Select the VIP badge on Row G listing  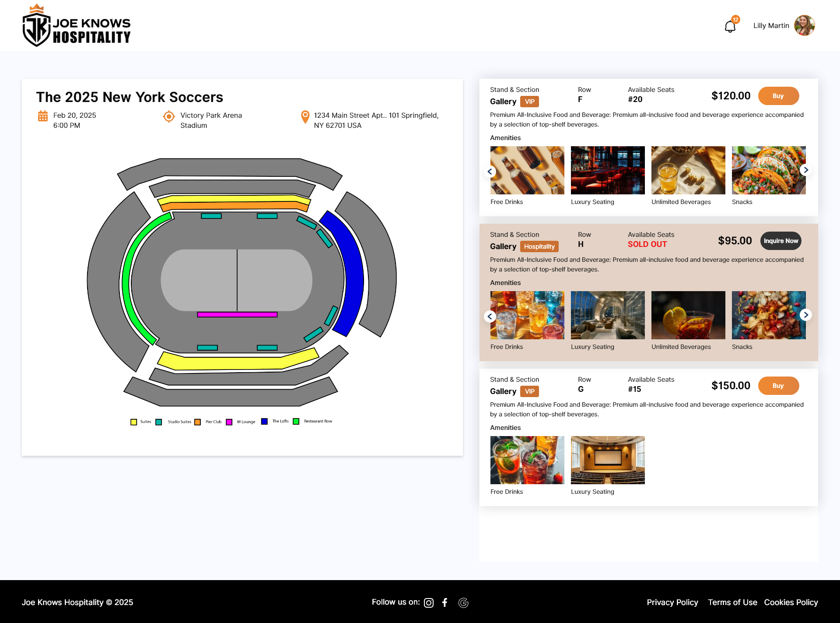529,391
